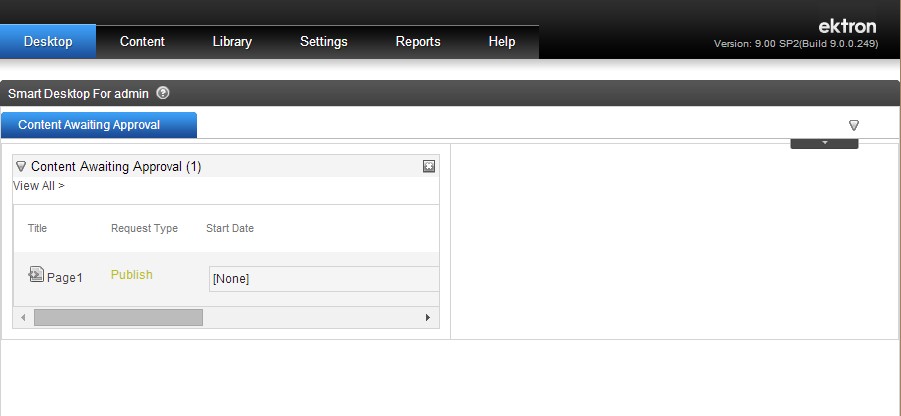Click the Page1 content icon
This screenshot has height=416, width=901.
tap(36, 275)
